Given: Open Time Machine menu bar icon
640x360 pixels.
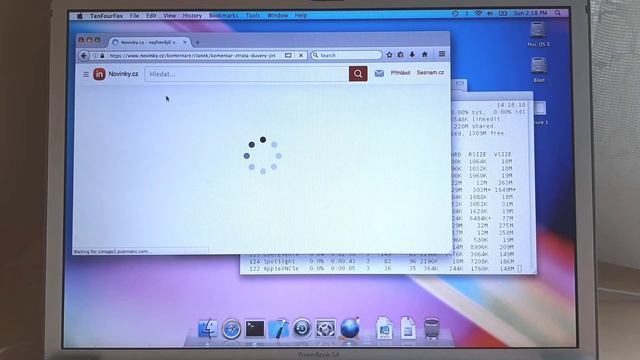Looking at the screenshot, I should click(x=455, y=13).
